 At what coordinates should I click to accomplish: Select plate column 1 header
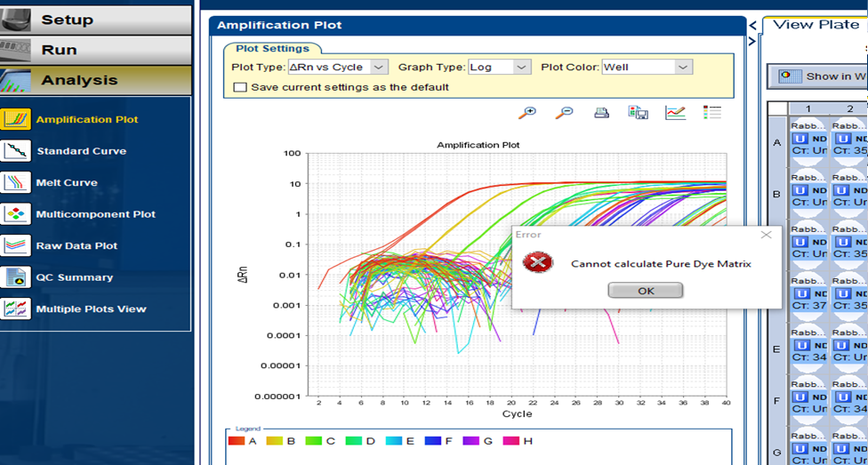tap(808, 108)
